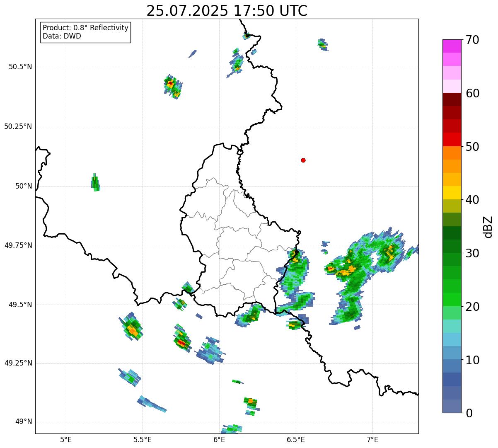Click the red station marker dot

pyautogui.click(x=303, y=160)
